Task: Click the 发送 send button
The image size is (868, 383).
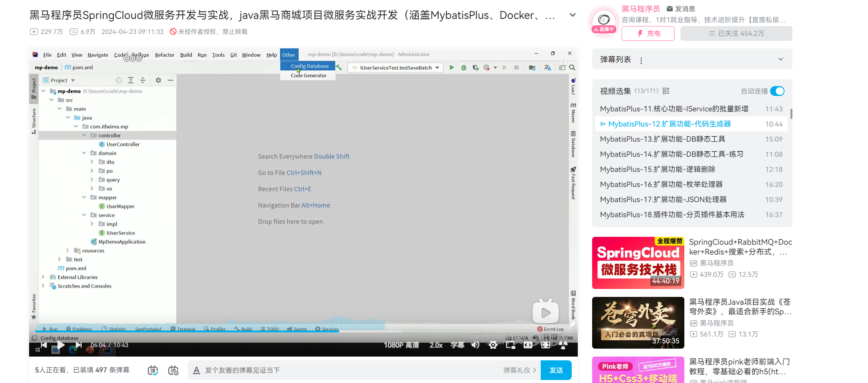Action: click(x=556, y=370)
